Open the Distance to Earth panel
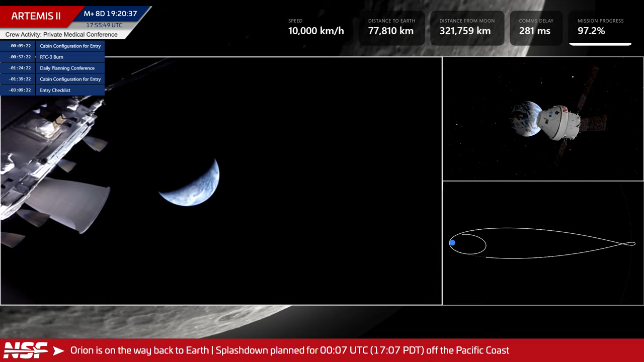Screen dimensions: 644x362 pyautogui.click(x=391, y=27)
